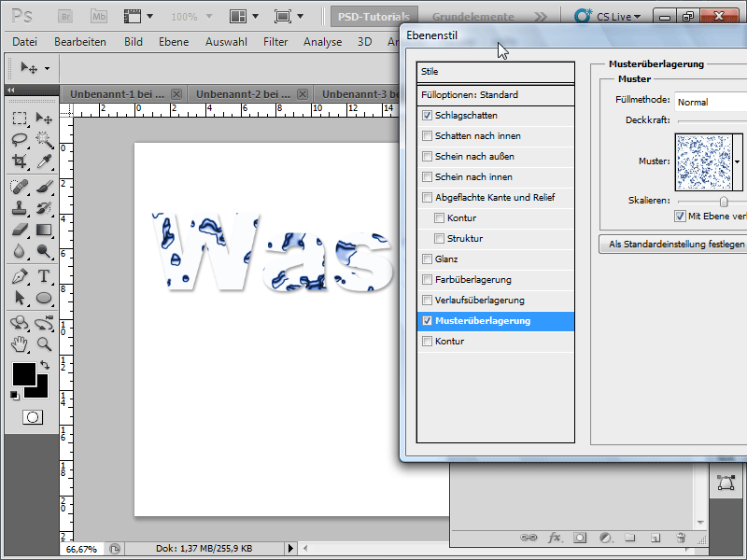Select the Lasso tool
The width and height of the screenshot is (747, 560).
20,139
